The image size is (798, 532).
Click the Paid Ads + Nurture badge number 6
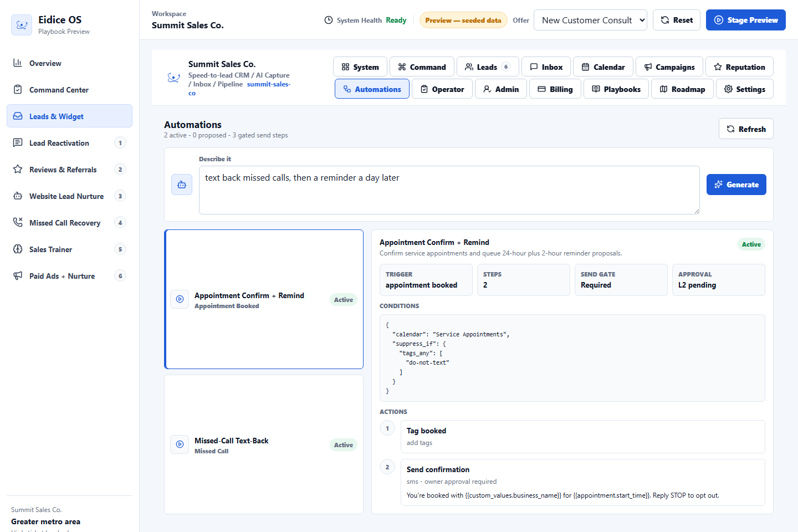point(120,276)
